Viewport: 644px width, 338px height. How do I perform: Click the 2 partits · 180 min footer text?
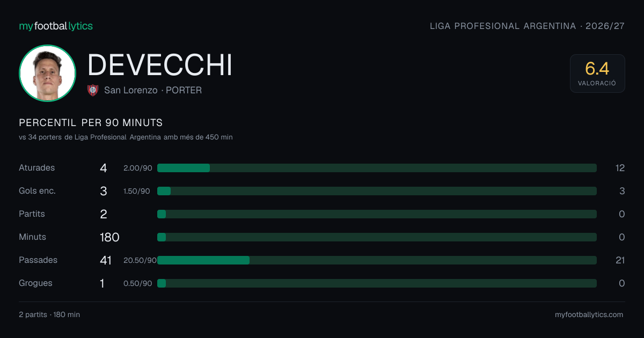[x=49, y=315]
